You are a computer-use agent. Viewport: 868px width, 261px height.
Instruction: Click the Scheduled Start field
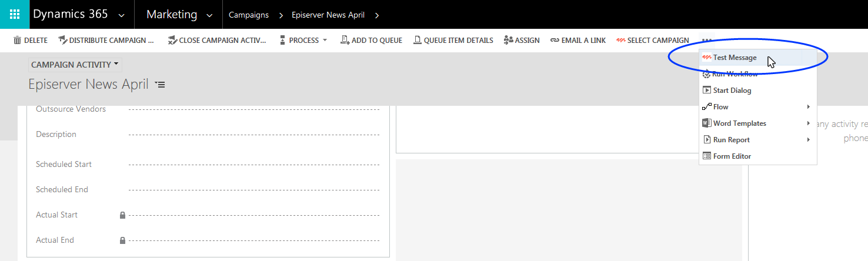[x=253, y=165]
